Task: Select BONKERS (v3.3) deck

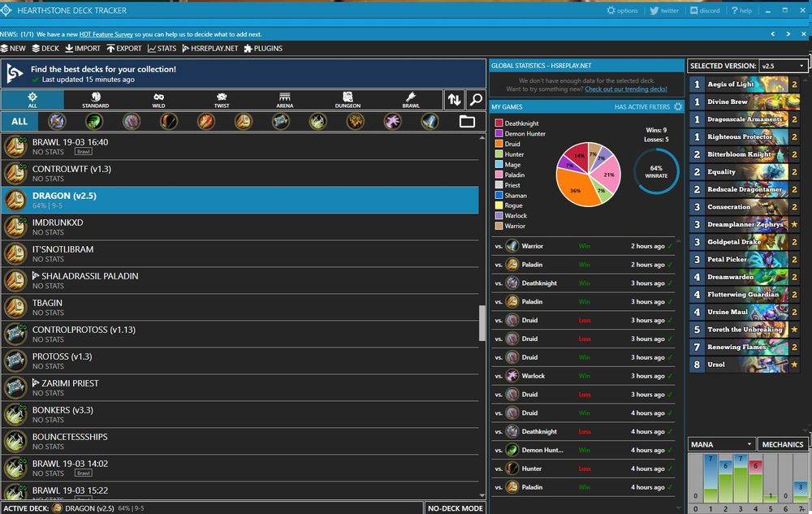Action: tap(240, 415)
